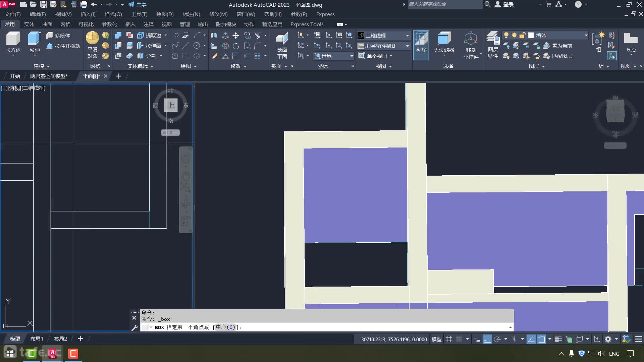The image size is (644, 362).
Task: Click the Move tool in Modify panel
Action: click(x=236, y=35)
